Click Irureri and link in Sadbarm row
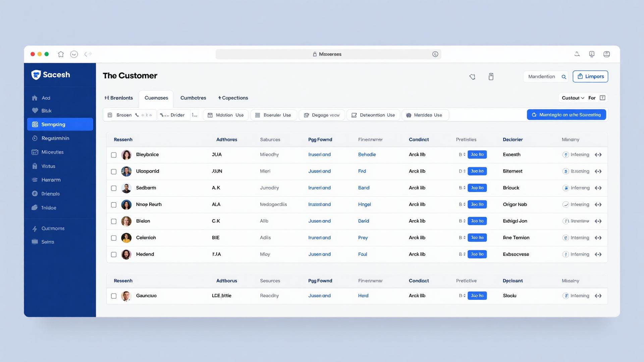The height and width of the screenshot is (362, 644). pyautogui.click(x=319, y=188)
